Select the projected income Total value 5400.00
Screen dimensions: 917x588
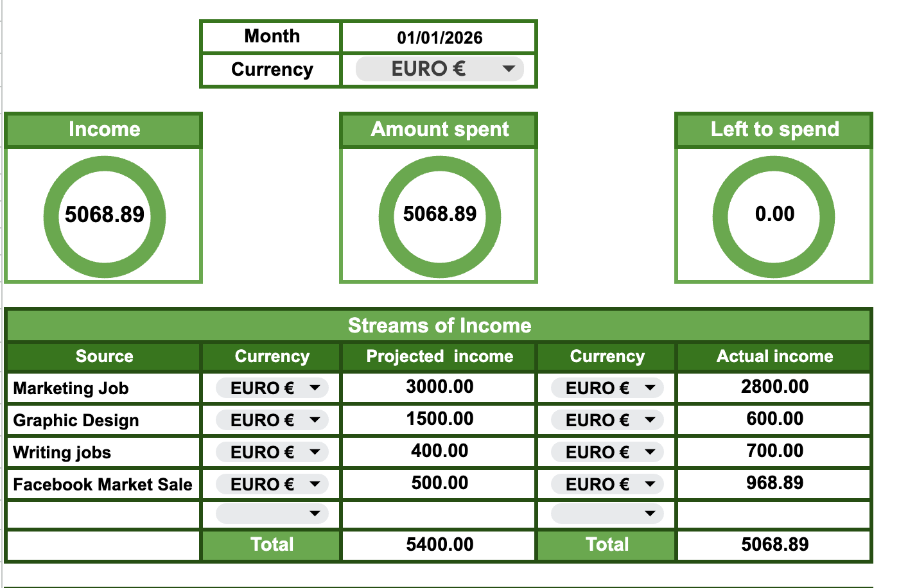(x=439, y=544)
